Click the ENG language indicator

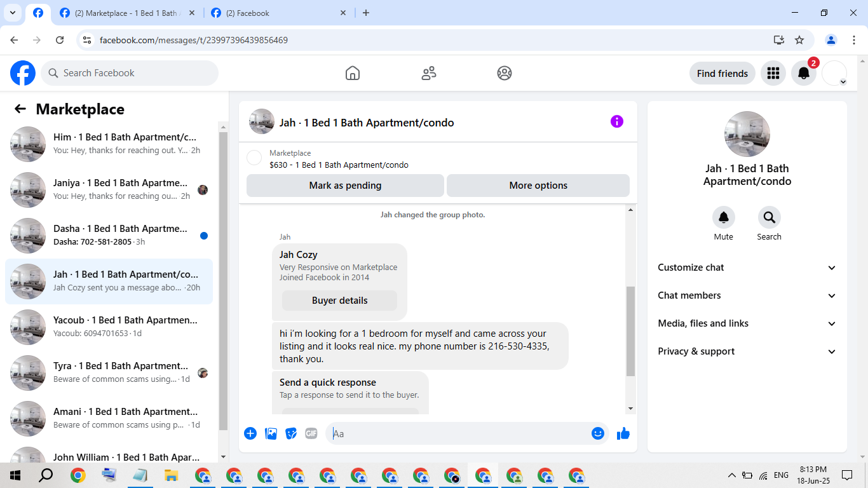point(781,475)
